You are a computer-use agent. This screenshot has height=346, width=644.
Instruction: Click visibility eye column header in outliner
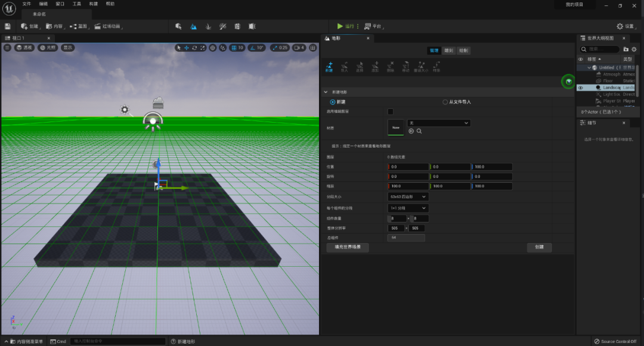pos(580,59)
